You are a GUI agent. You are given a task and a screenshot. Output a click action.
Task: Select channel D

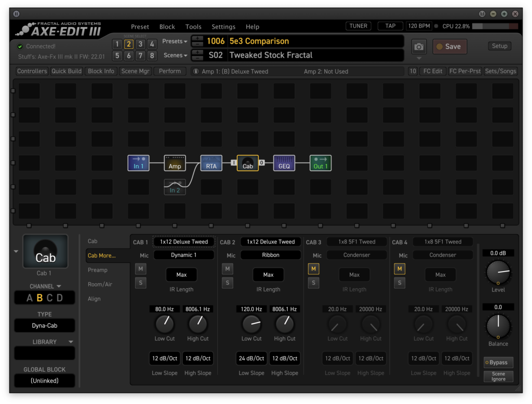point(60,298)
